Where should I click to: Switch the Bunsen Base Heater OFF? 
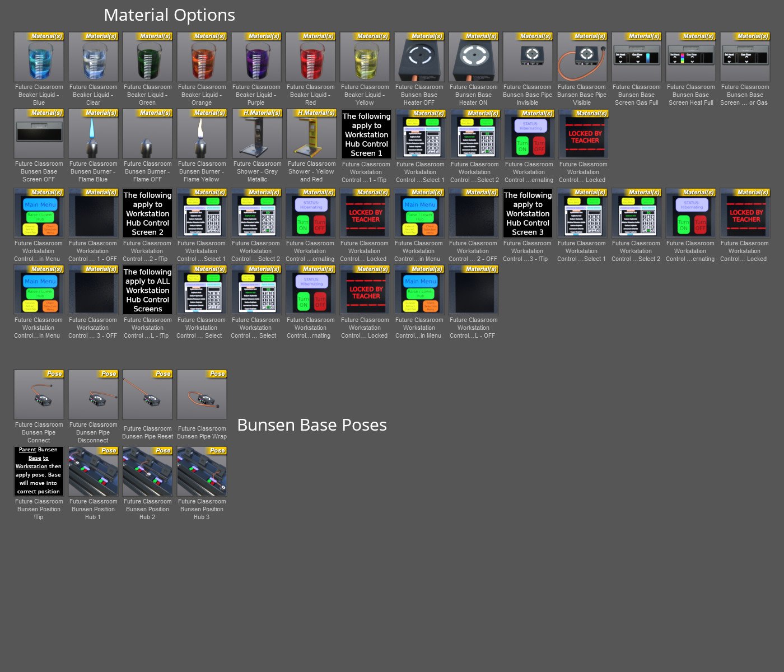[x=419, y=56]
